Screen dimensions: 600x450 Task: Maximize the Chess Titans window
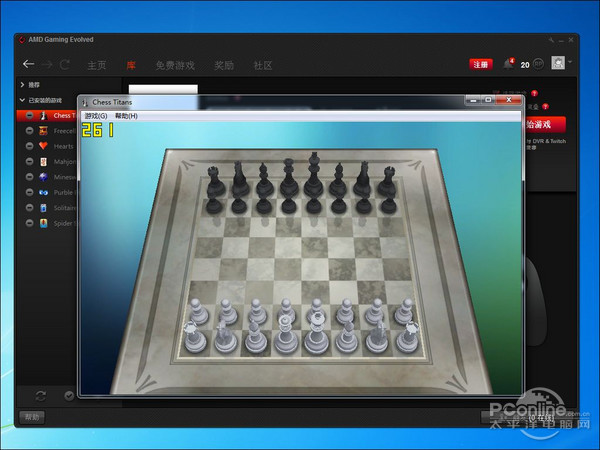point(488,99)
